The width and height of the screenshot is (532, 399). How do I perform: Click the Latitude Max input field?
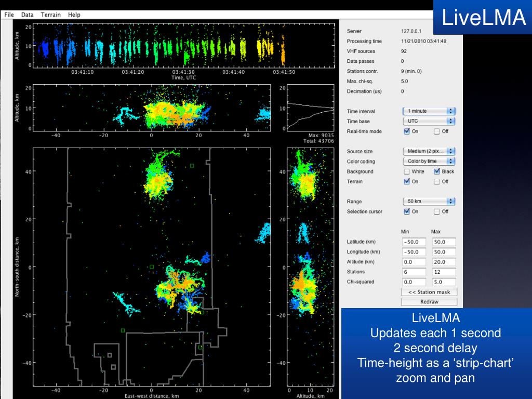(x=444, y=242)
